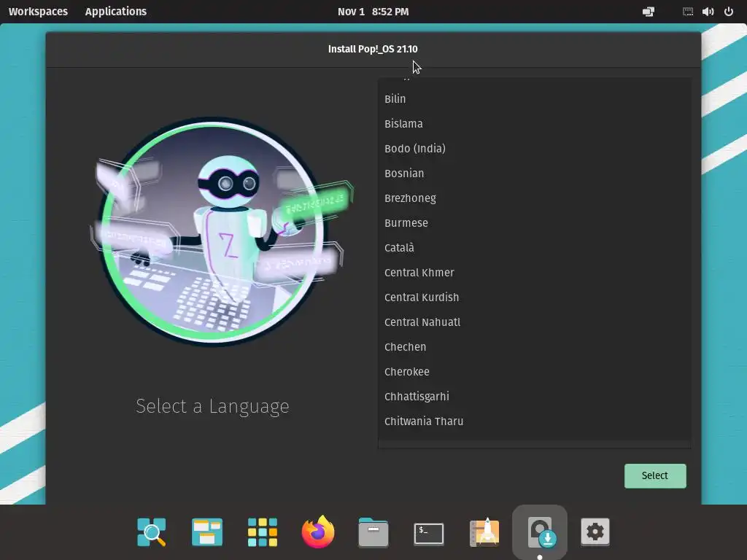Click the Pop!_OS installer icon in dock
This screenshot has height=560, width=747.
(x=540, y=532)
